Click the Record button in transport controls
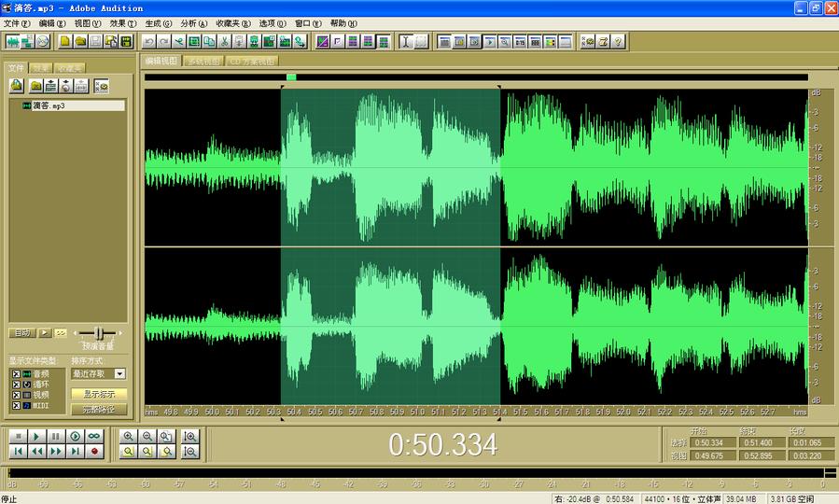The width and height of the screenshot is (839, 504). tap(94, 451)
